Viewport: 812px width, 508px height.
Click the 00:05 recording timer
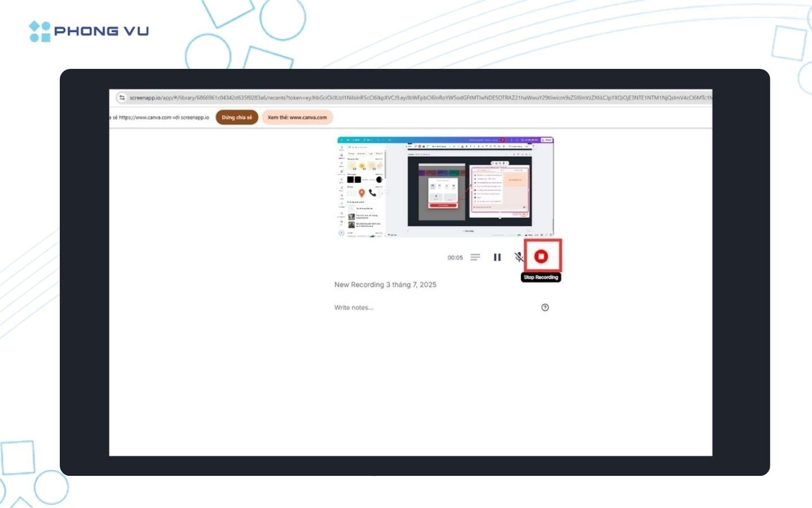[455, 257]
